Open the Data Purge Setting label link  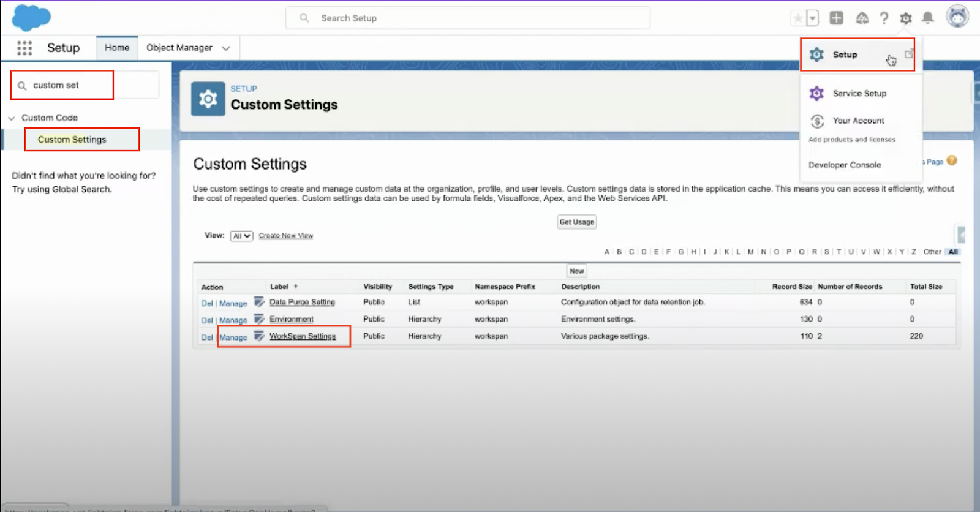click(x=303, y=302)
